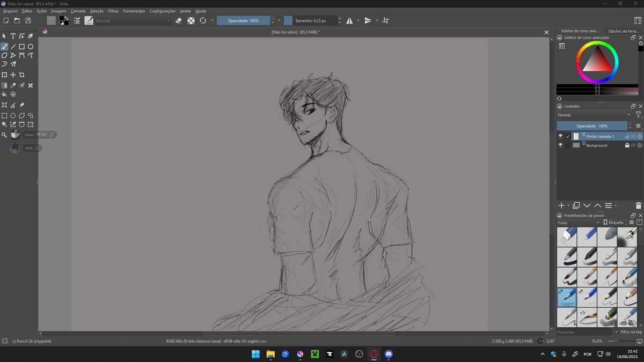Open brush preset tag Tudo dropdown

coord(579,222)
